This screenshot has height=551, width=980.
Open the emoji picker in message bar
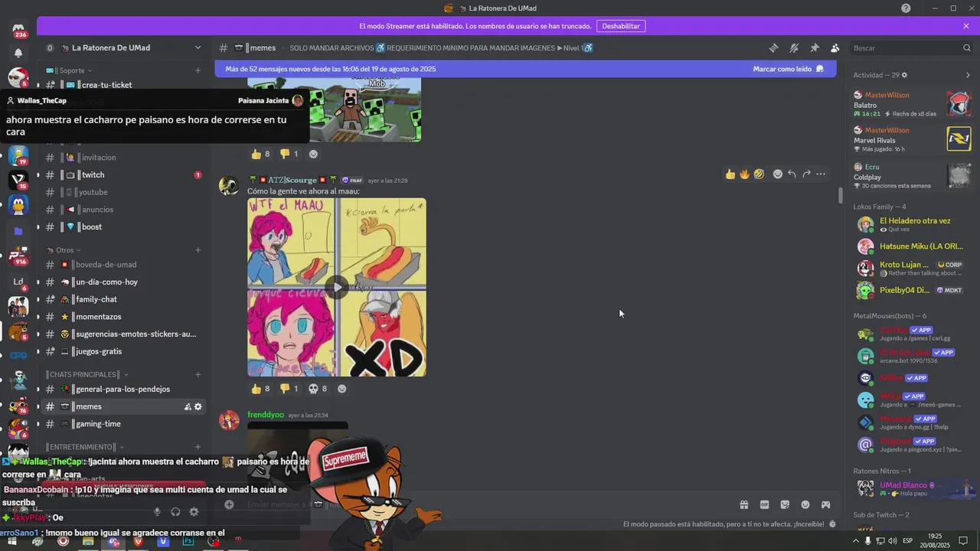click(x=805, y=504)
